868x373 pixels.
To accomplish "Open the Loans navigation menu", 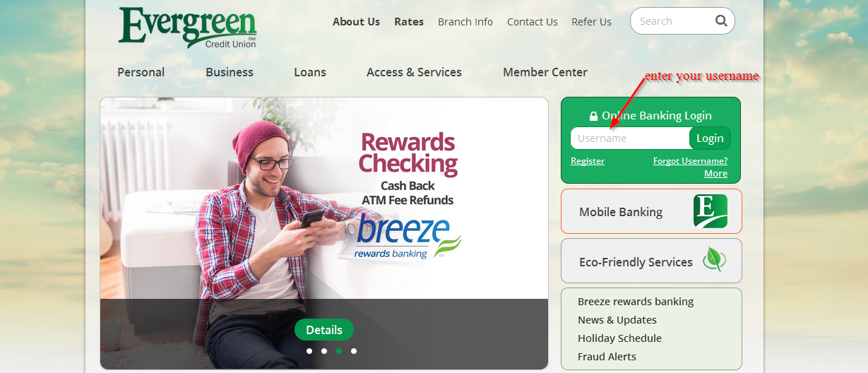I will tap(310, 72).
